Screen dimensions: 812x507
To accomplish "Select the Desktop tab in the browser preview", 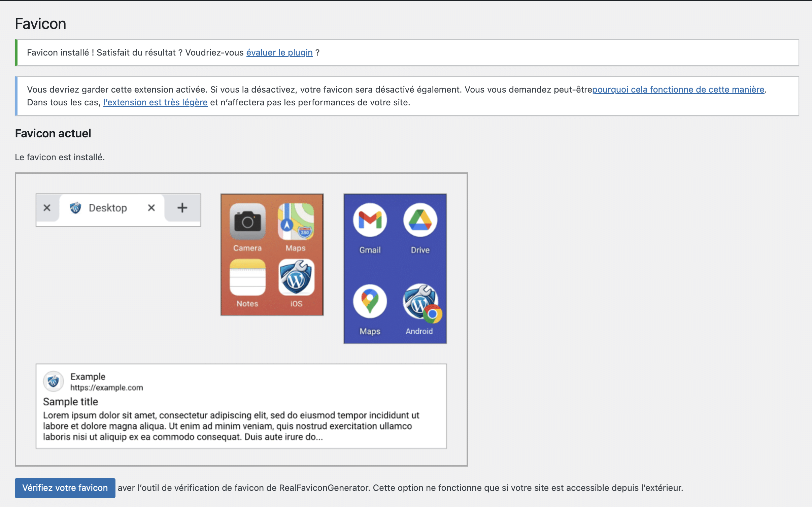I will click(112, 208).
